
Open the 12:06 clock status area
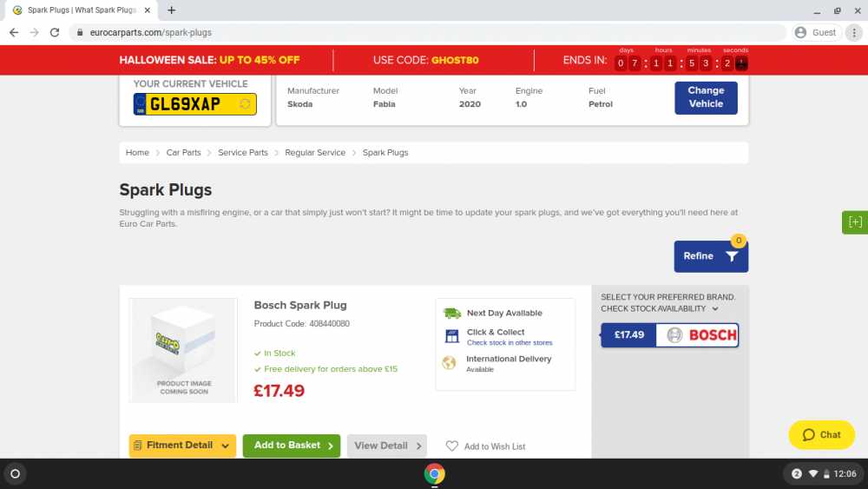tap(845, 474)
